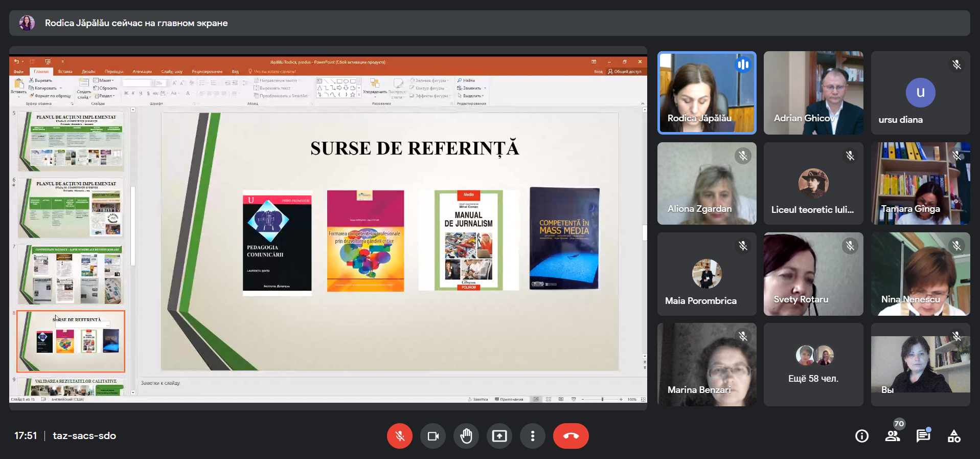This screenshot has width=980, height=459.
Task: Open more options three-dot menu
Action: [533, 436]
